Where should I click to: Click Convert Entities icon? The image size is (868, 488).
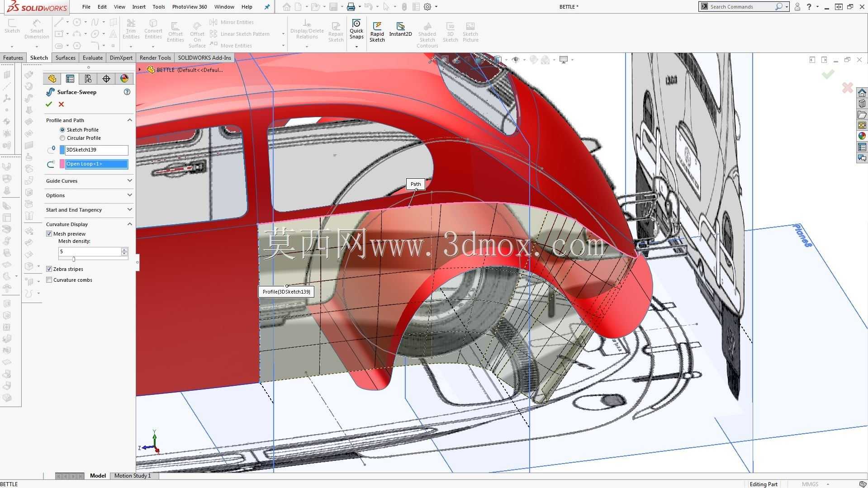click(153, 29)
